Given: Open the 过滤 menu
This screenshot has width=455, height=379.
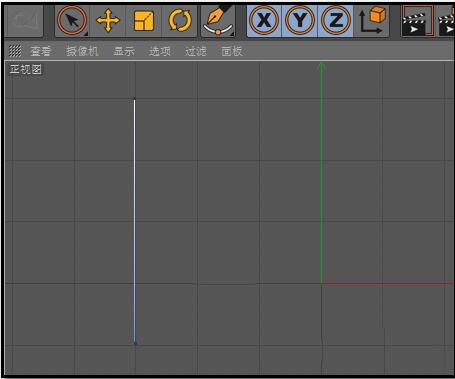Looking at the screenshot, I should (196, 51).
